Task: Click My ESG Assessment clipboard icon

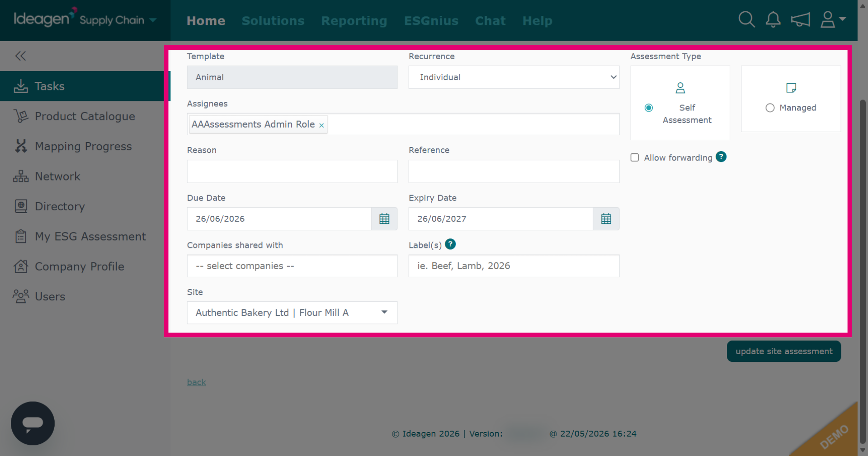Action: (x=21, y=236)
